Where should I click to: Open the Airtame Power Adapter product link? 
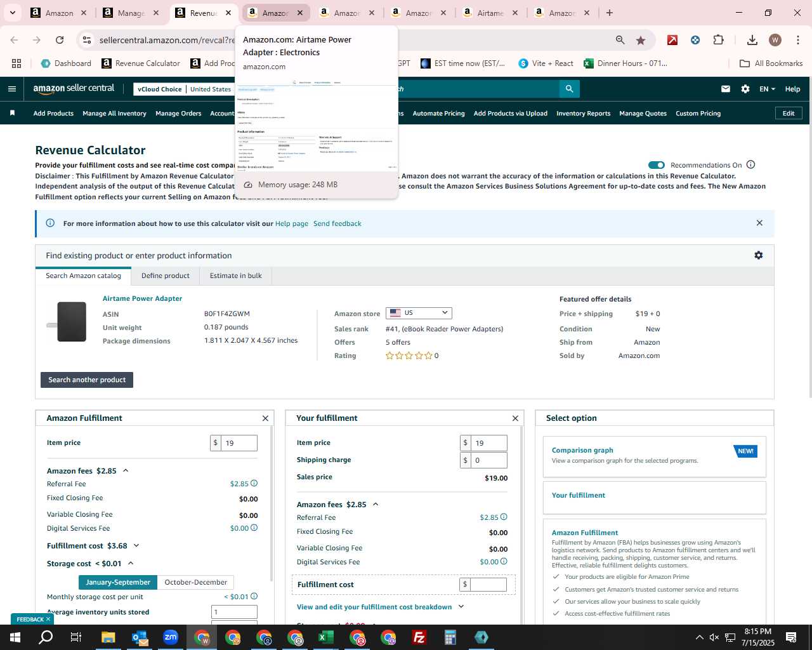142,298
